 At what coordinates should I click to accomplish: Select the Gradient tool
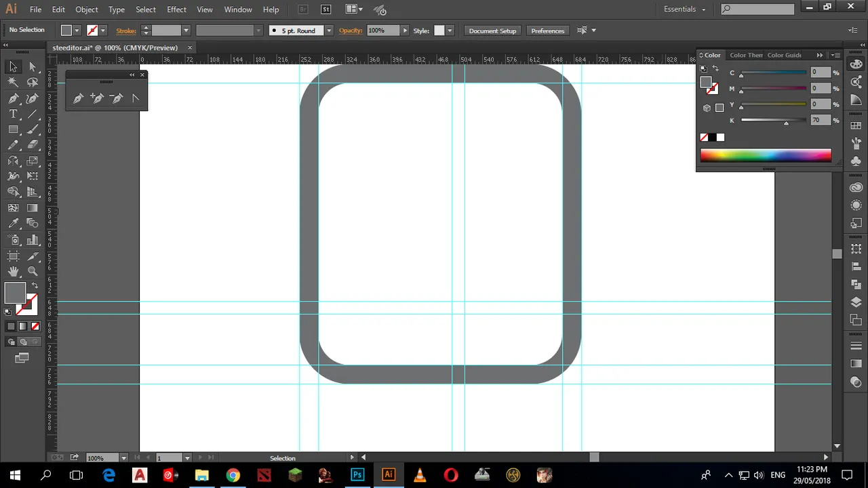33,207
